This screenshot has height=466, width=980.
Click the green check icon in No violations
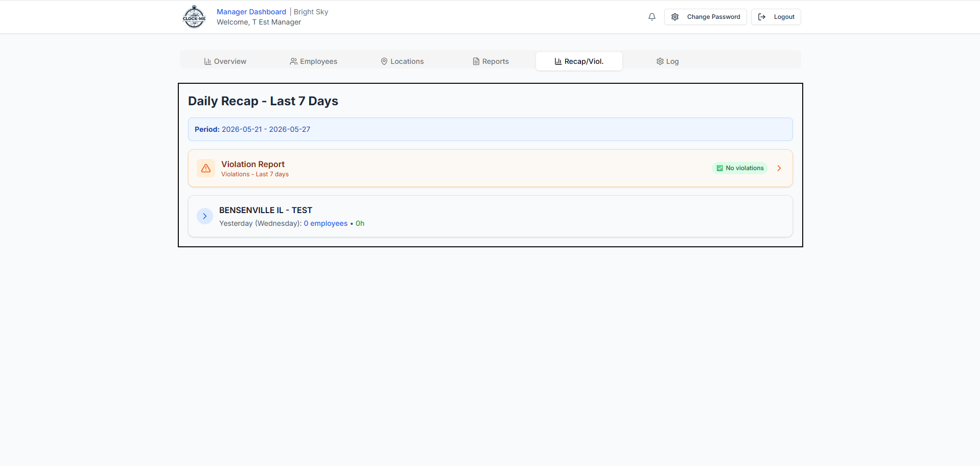click(x=720, y=168)
